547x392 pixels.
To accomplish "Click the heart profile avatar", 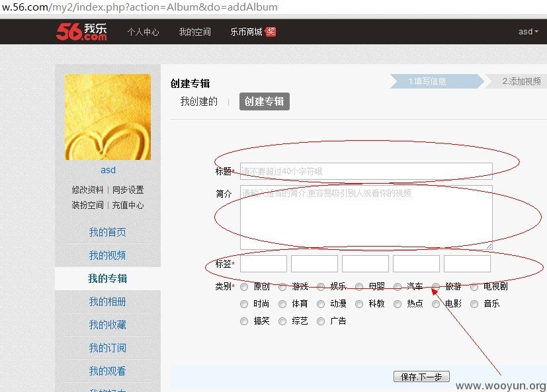I will coord(108,117).
